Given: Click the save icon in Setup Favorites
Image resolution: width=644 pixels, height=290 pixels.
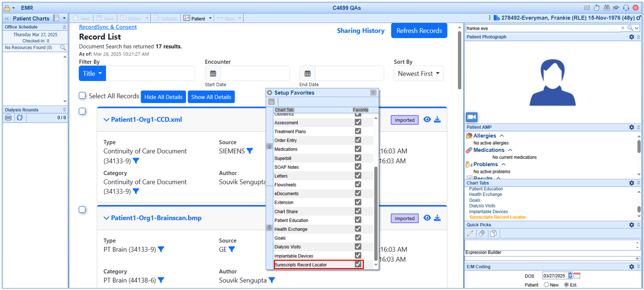Looking at the screenshot, I should click(x=271, y=101).
